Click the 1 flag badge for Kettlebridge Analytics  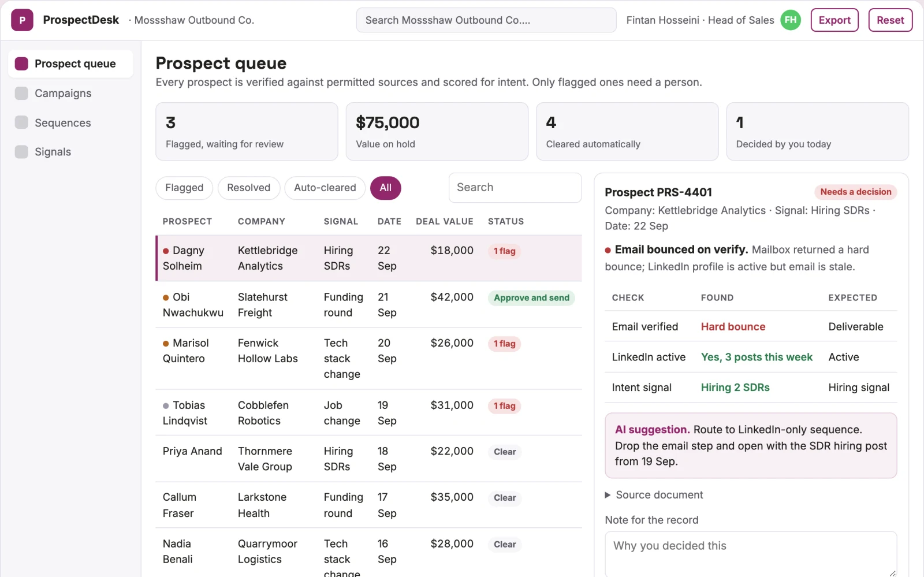505,251
